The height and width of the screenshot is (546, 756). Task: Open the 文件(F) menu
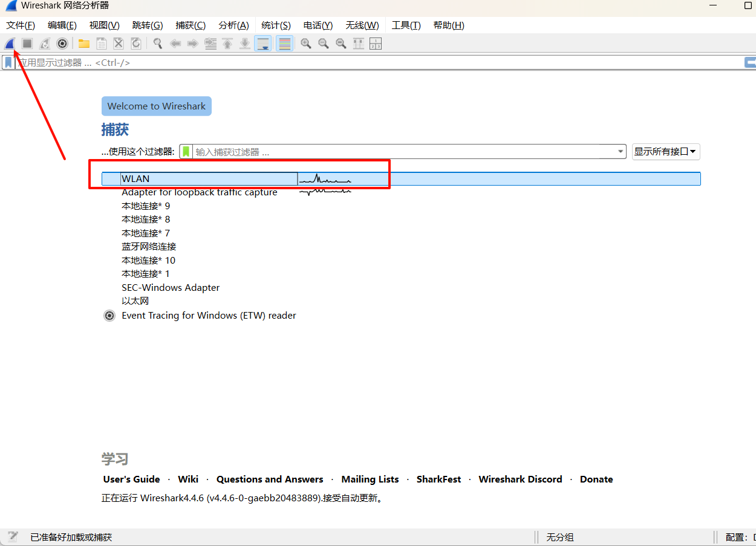21,25
